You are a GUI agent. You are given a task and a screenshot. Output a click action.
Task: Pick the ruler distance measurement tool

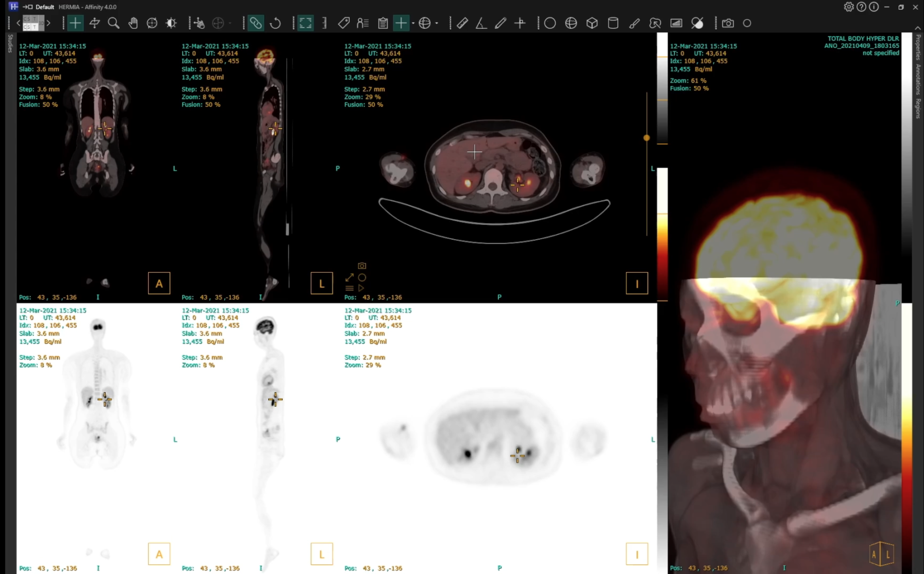pyautogui.click(x=462, y=24)
